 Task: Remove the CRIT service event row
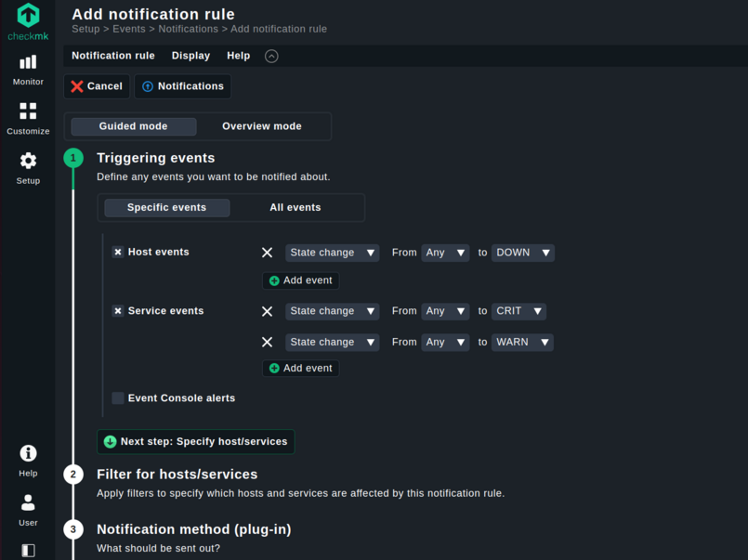click(x=268, y=311)
